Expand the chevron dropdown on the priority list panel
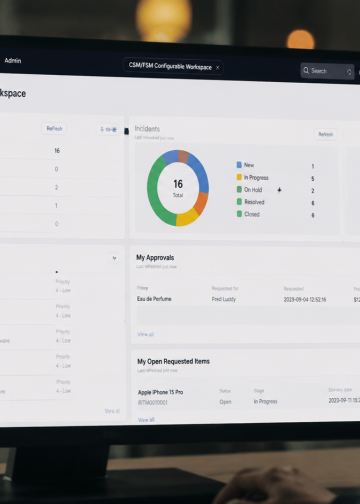This screenshot has width=360, height=504. [114, 258]
